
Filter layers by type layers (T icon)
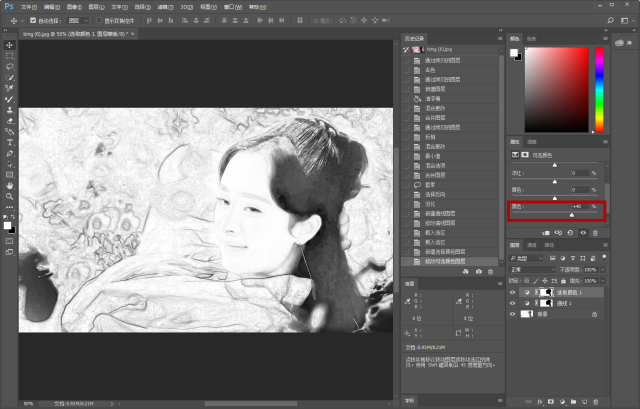(573, 258)
